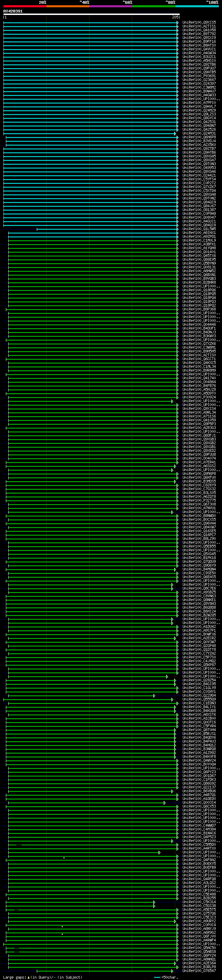The image size is (222, 980).
Task: Select the UniRef100_B6VBU6 label
Action: (x=199, y=791)
